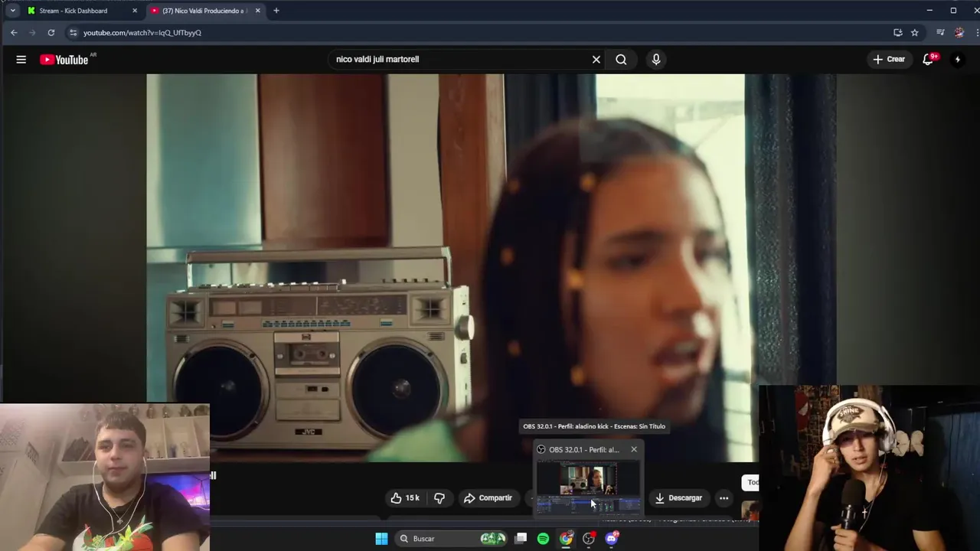This screenshot has width=980, height=551.
Task: Close the Nico Valdi YouTube tab
Action: pos(257,11)
